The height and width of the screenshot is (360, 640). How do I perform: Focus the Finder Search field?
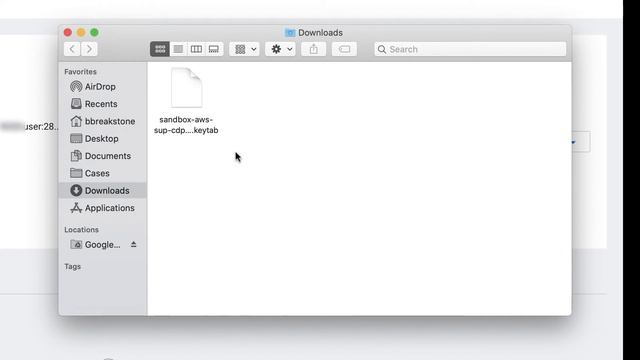(470, 49)
